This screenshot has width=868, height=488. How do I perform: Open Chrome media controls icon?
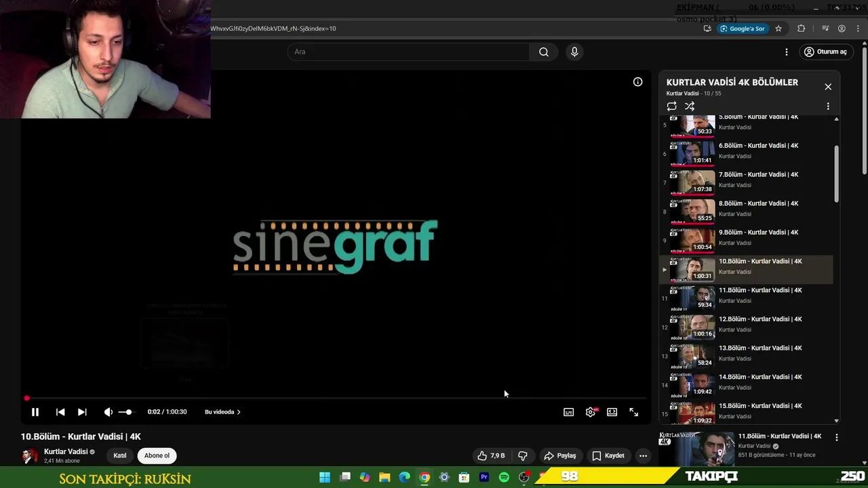(x=825, y=28)
